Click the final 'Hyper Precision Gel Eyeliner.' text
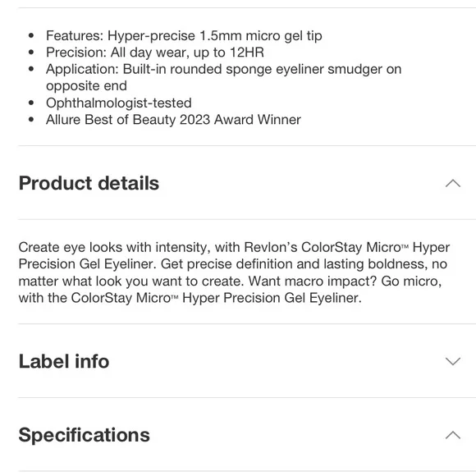This screenshot has height=476, width=476. pos(272,298)
